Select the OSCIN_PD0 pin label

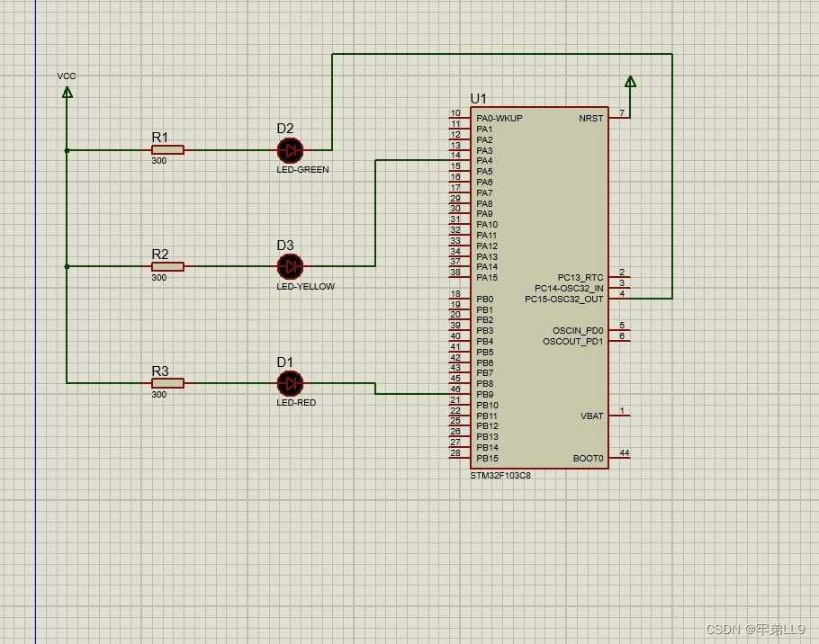(x=578, y=331)
